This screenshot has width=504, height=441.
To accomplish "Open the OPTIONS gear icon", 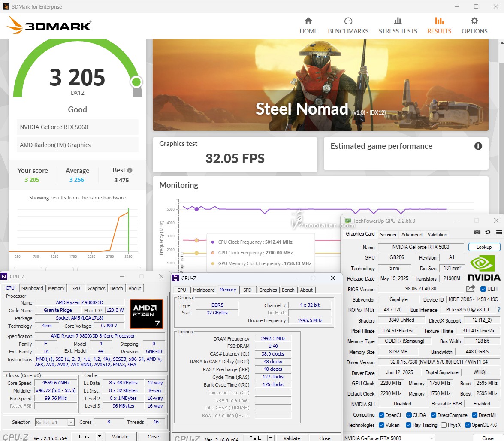I will pos(474,21).
